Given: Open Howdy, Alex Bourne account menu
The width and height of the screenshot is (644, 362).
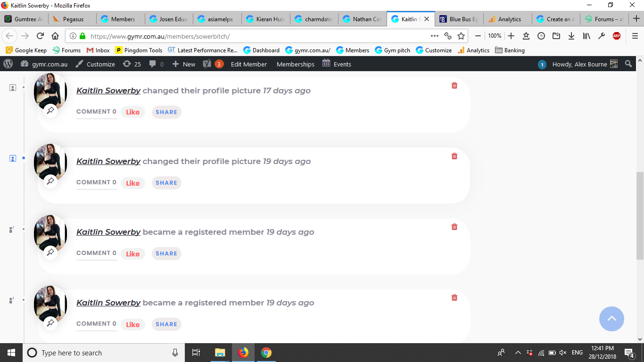Looking at the screenshot, I should tap(585, 64).
